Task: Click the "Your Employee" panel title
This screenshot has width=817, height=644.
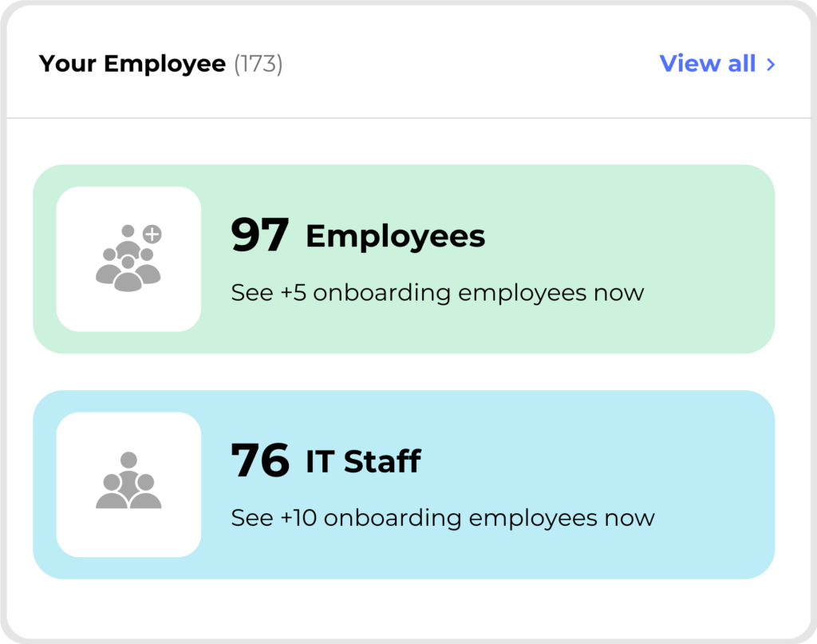Action: click(132, 64)
